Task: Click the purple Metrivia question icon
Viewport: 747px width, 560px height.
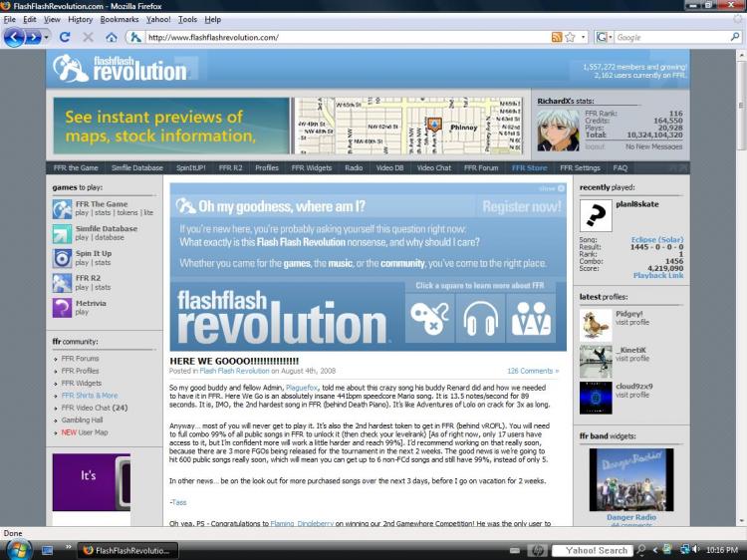Action: (62, 308)
